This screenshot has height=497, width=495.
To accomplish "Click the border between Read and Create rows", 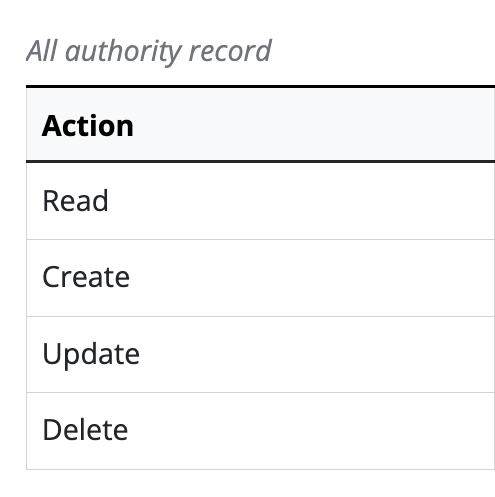I will [261, 239].
